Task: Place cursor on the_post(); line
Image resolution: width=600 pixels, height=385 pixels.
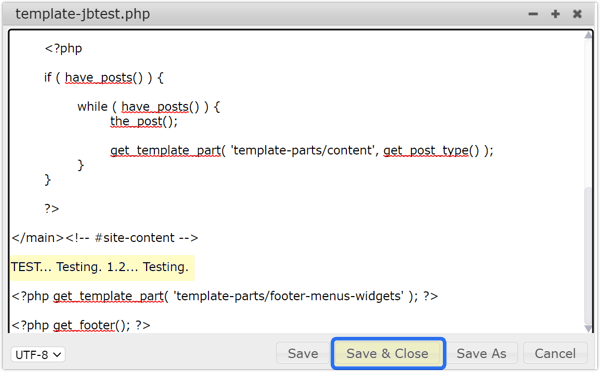Action: click(144, 121)
